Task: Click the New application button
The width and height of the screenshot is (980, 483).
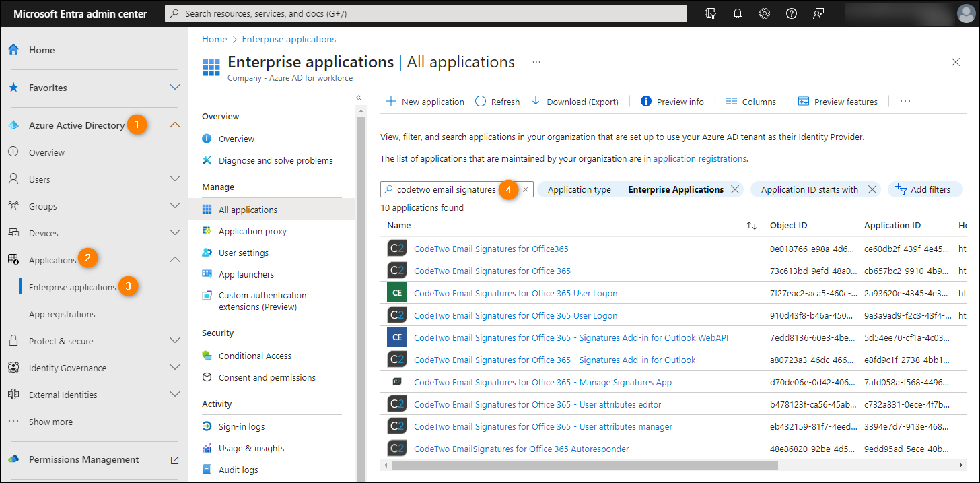Action: [x=425, y=102]
